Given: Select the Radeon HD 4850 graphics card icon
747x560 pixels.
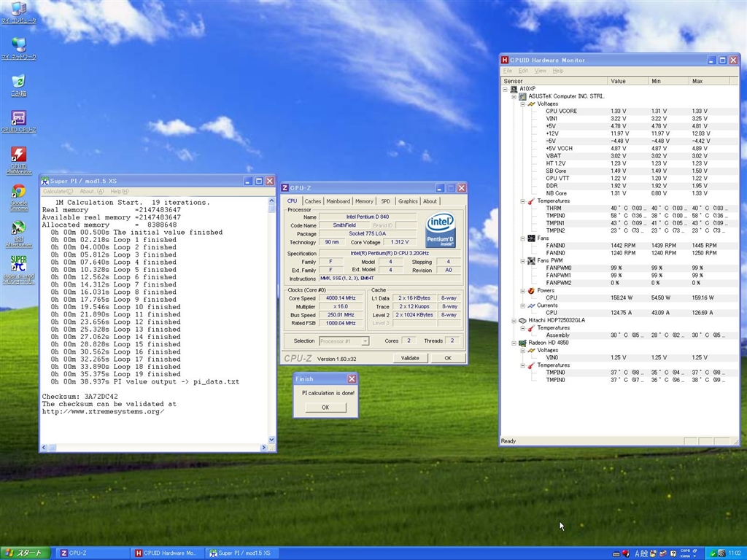Looking at the screenshot, I should tap(523, 343).
